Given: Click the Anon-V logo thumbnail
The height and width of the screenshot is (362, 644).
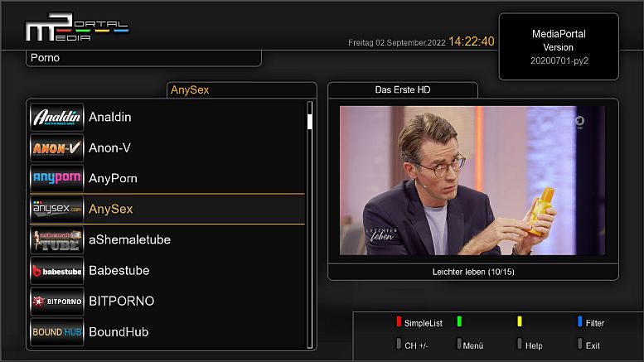Looking at the screenshot, I should click(x=57, y=147).
